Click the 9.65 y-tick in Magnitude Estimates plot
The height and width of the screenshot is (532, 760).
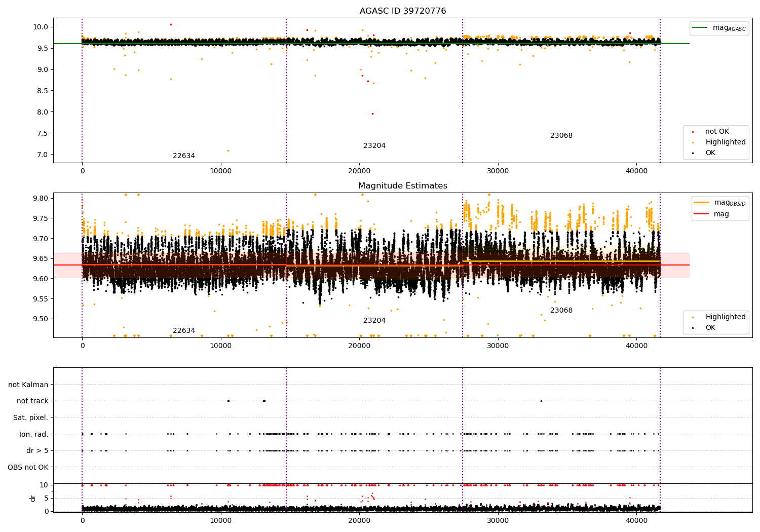point(41,258)
